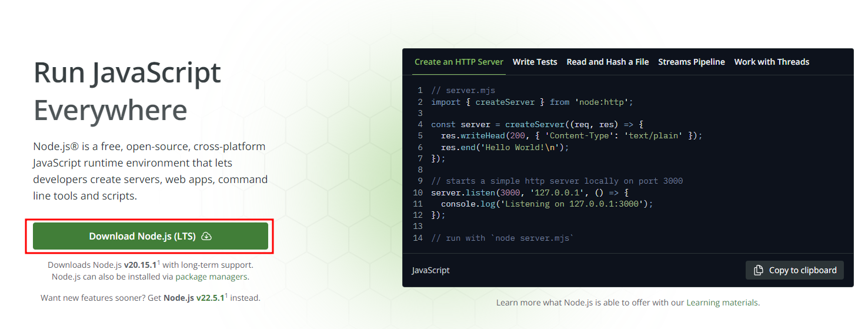This screenshot has height=329, width=868.
Task: Click the '// run with node server.mjs' comment
Action: [x=503, y=238]
